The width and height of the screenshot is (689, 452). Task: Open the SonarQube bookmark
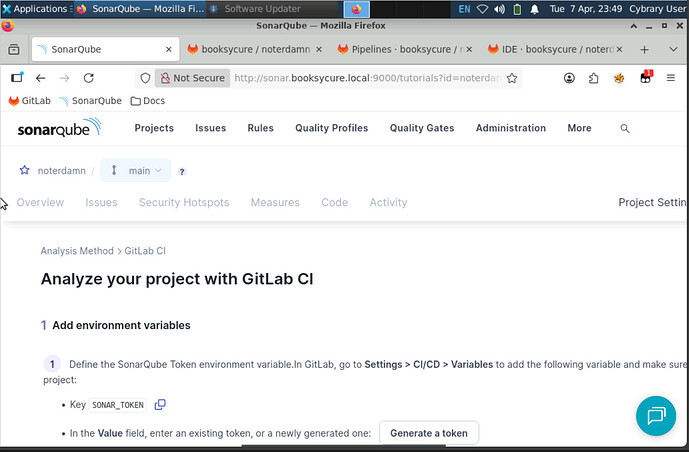(x=90, y=101)
